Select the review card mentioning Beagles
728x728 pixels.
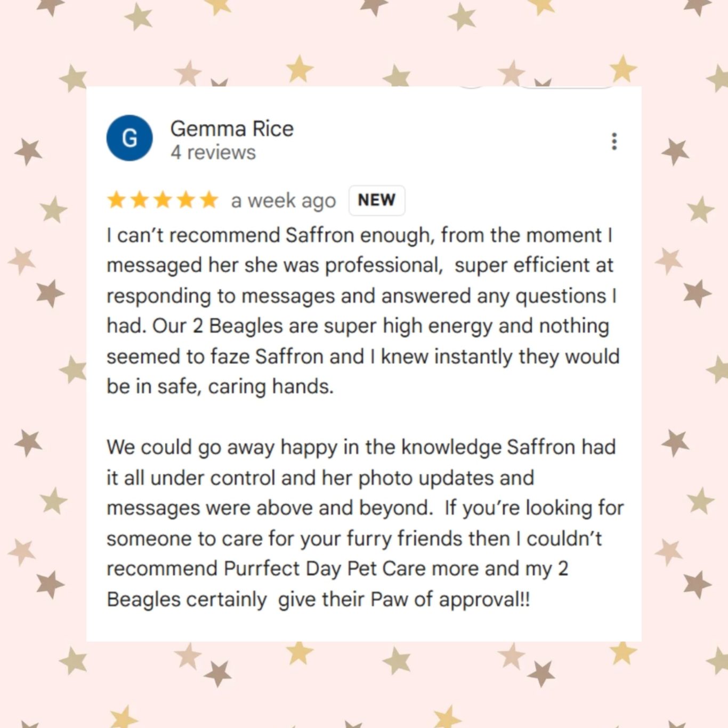pos(364,362)
